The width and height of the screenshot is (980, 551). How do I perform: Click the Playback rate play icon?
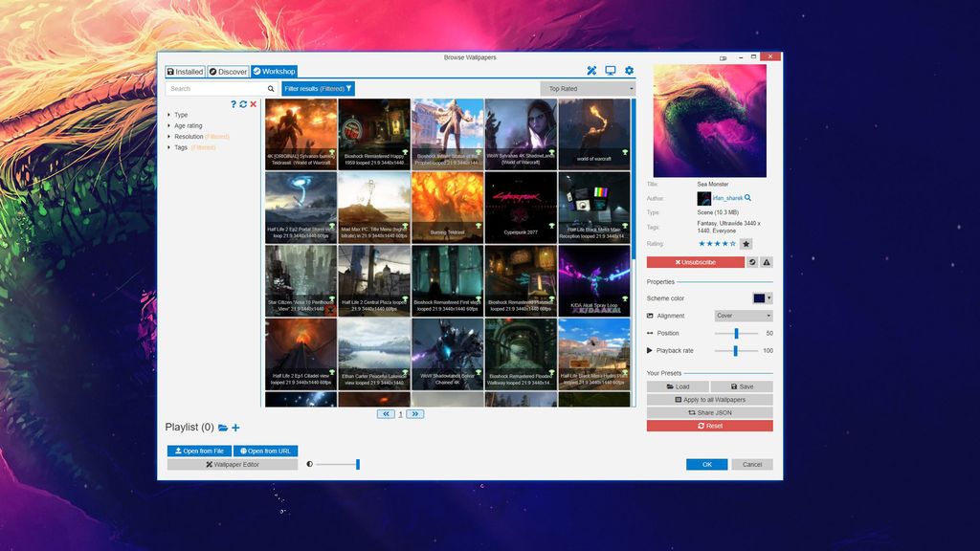pyautogui.click(x=650, y=350)
